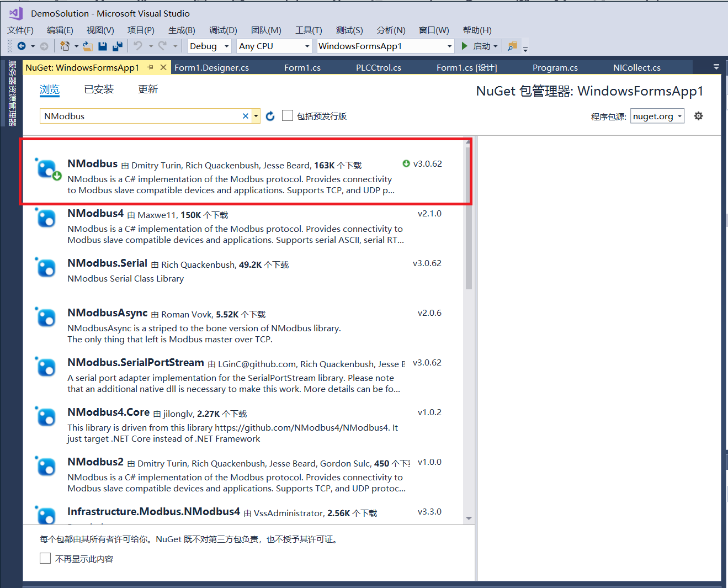Click the New Project toolbar icon
Image resolution: width=728 pixels, height=588 pixels.
(x=65, y=46)
